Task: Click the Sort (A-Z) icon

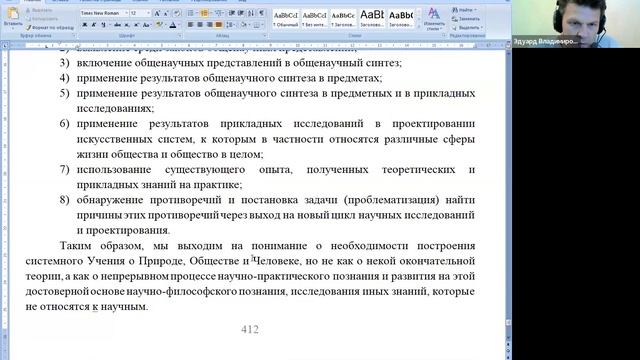Action: (x=251, y=13)
